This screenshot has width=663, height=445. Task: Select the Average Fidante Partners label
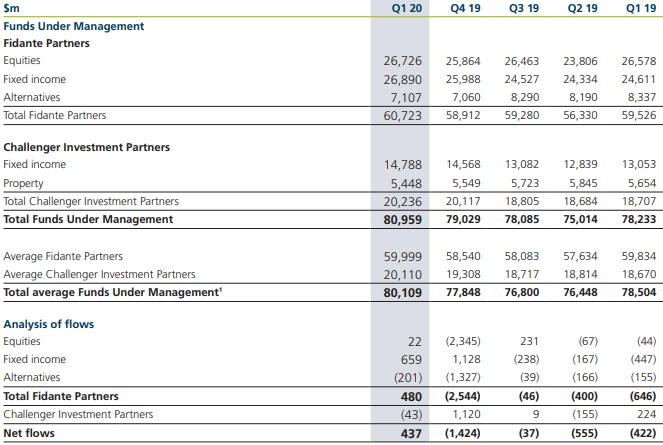pos(63,256)
